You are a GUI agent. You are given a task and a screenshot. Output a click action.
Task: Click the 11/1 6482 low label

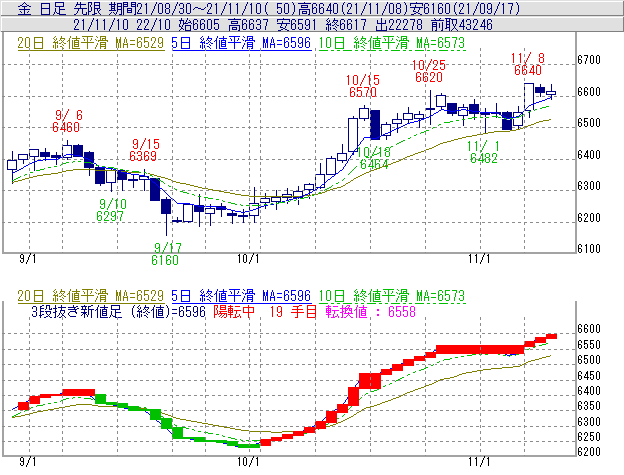click(484, 152)
